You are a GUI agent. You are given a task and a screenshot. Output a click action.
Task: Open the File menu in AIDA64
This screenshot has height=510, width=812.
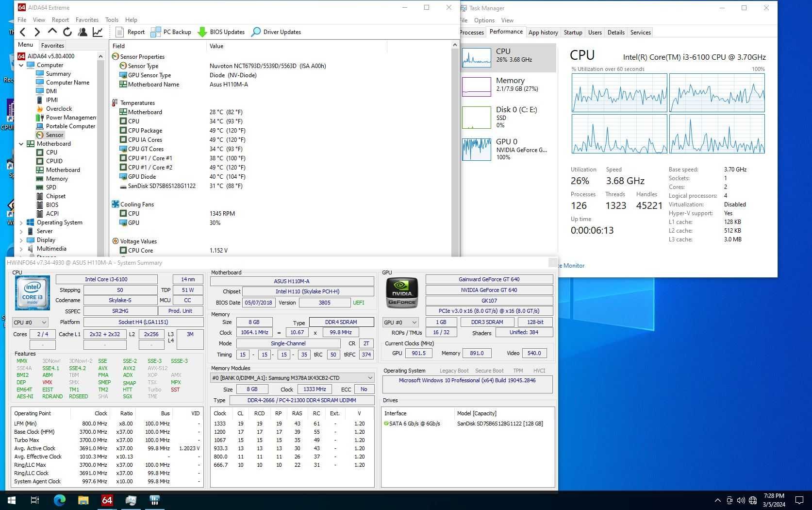pos(22,20)
